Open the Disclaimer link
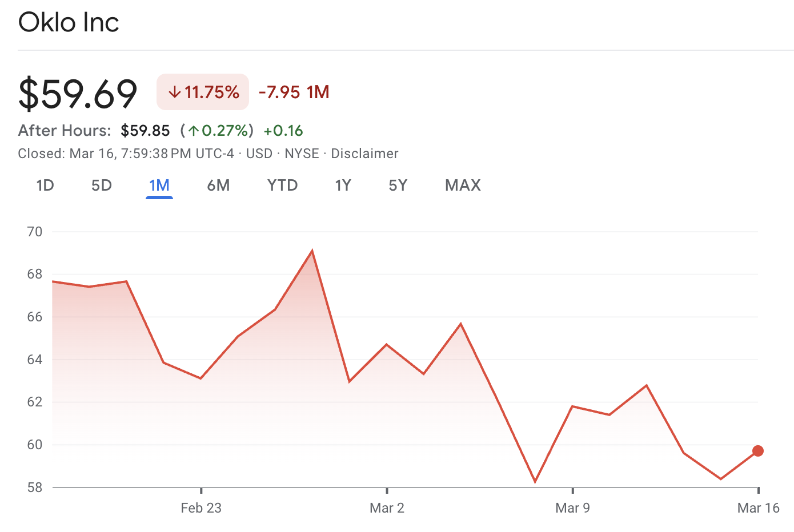The height and width of the screenshot is (532, 794). click(x=364, y=153)
